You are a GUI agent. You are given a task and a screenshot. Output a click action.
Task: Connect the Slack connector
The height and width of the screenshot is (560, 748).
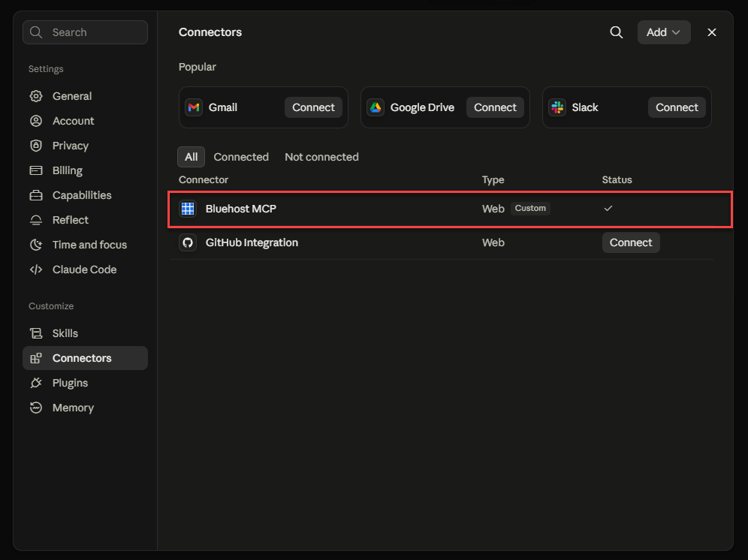(677, 107)
